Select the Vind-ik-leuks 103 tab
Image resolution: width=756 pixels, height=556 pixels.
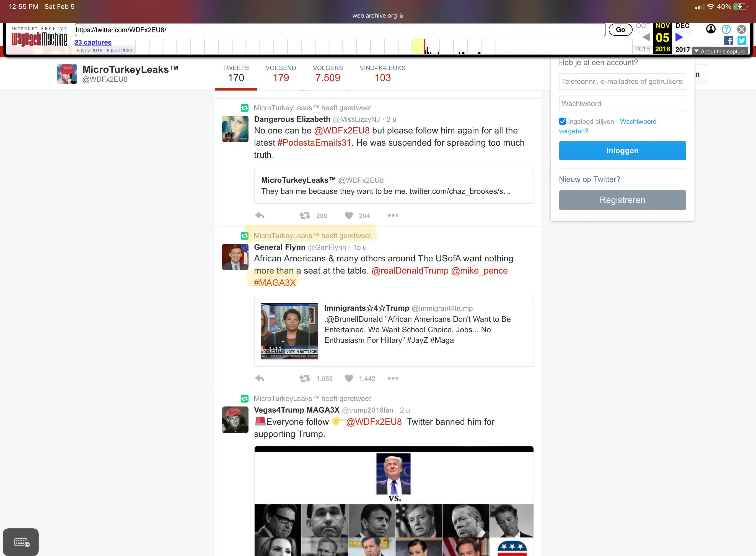(x=382, y=74)
